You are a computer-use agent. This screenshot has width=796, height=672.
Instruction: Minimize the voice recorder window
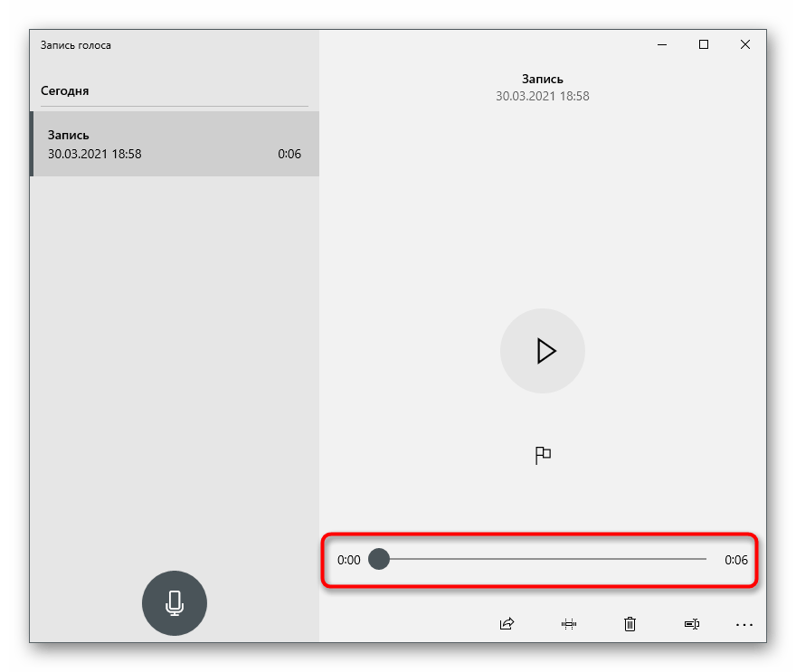pos(661,45)
